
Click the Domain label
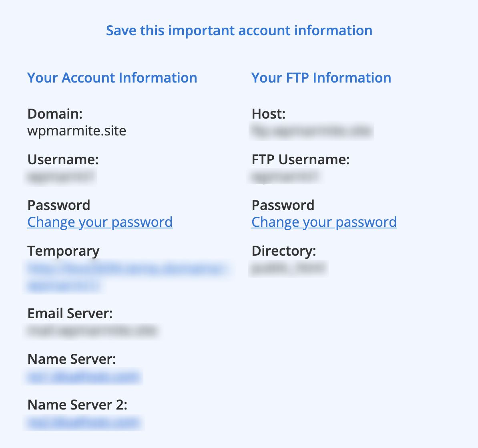(x=54, y=114)
